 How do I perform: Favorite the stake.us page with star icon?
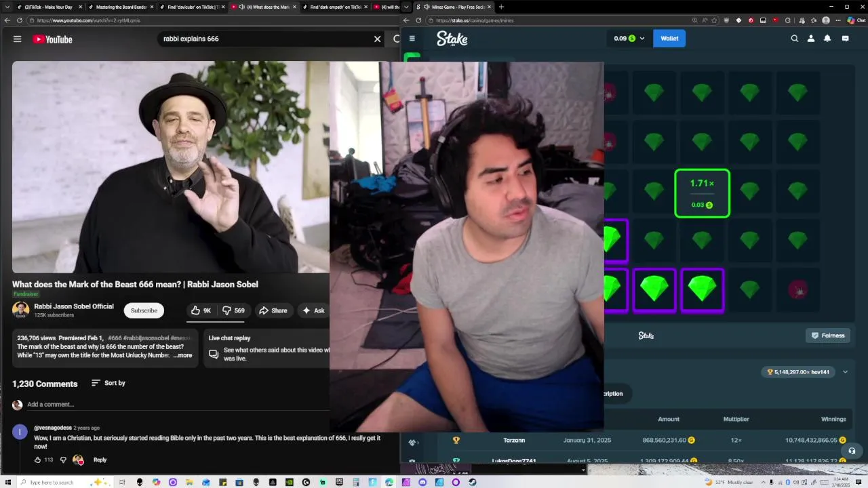[x=714, y=20]
